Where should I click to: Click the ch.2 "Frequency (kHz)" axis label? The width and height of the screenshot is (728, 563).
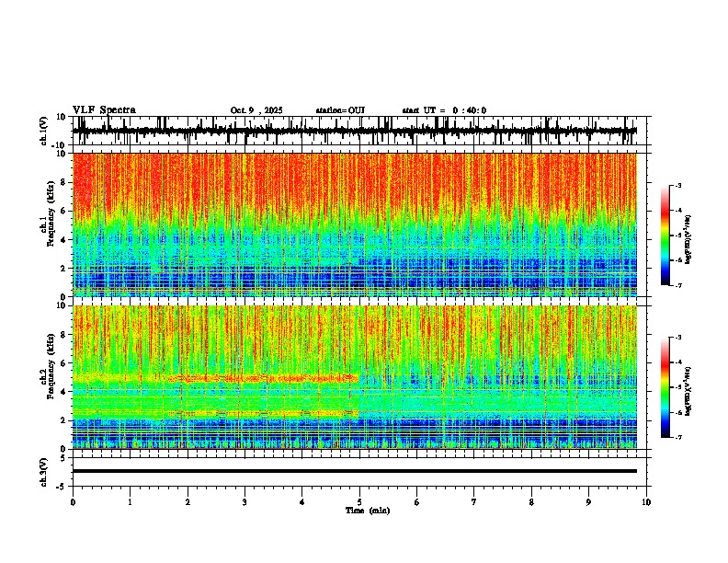coord(51,366)
